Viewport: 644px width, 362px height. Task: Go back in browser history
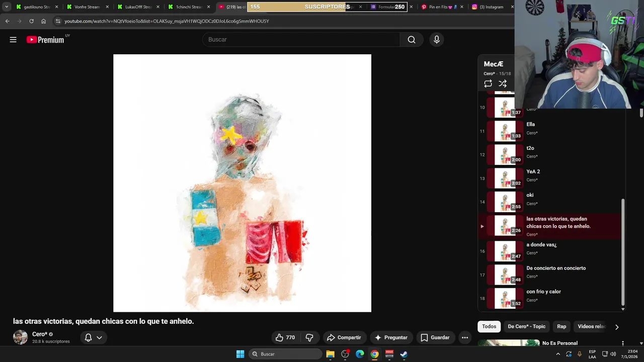click(x=7, y=21)
